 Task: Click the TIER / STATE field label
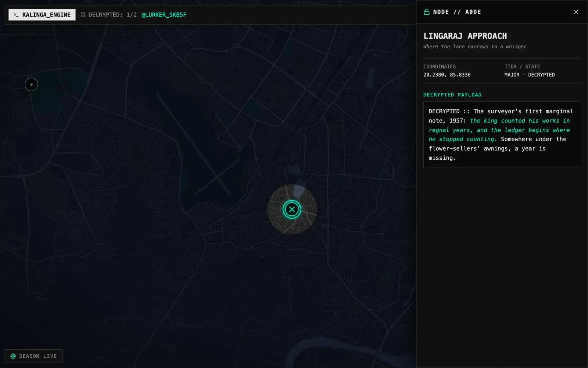(x=522, y=67)
